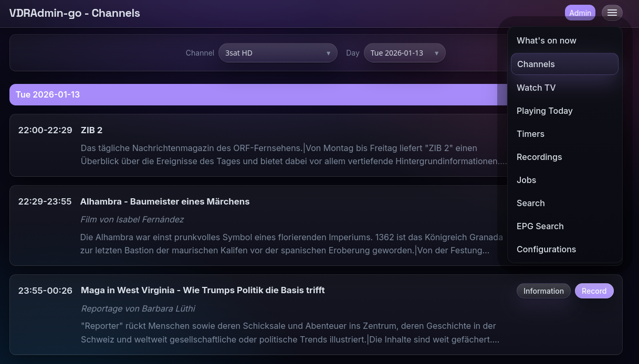Click the ZIB 2 programme title

click(x=91, y=130)
